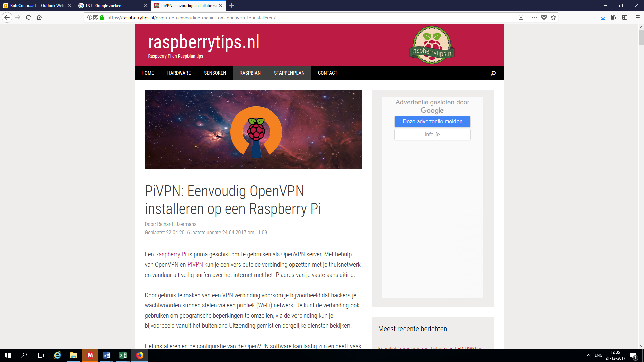Open the SENSOREN menu item

(x=215, y=73)
